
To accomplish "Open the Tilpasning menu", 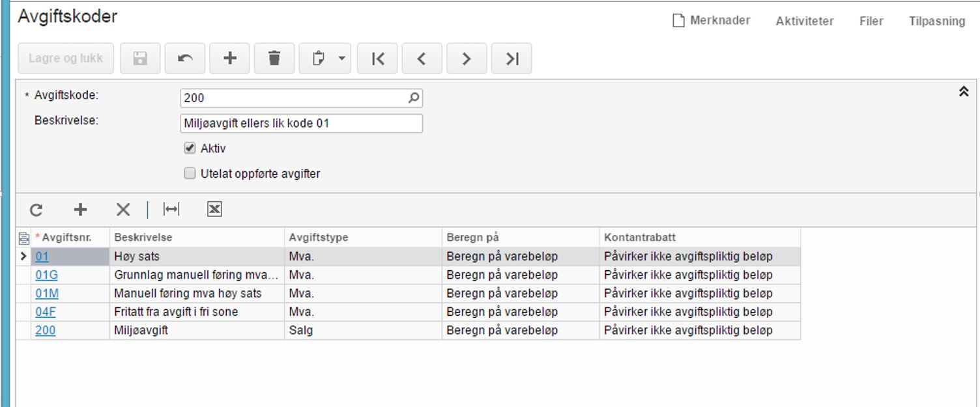I will tap(936, 21).
